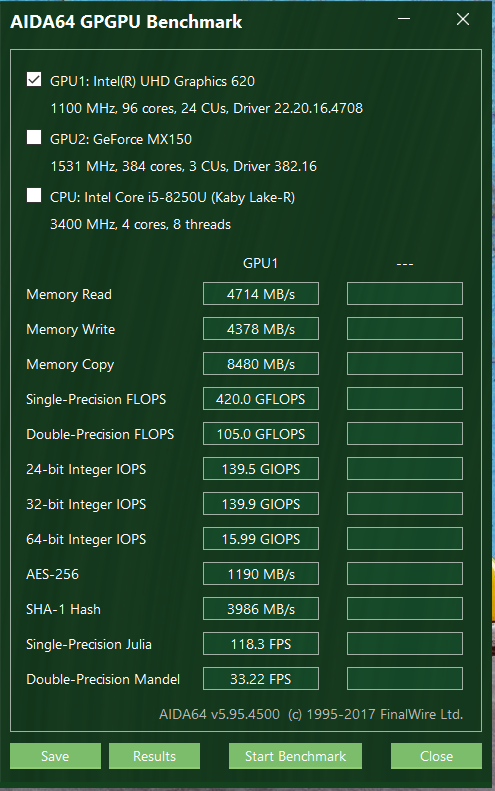The height and width of the screenshot is (791, 495).
Task: Click Start Benchmark
Action: pos(295,756)
